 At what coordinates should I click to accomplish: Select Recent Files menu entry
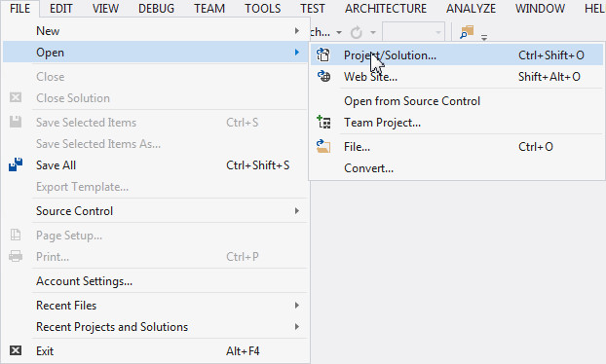(155, 306)
